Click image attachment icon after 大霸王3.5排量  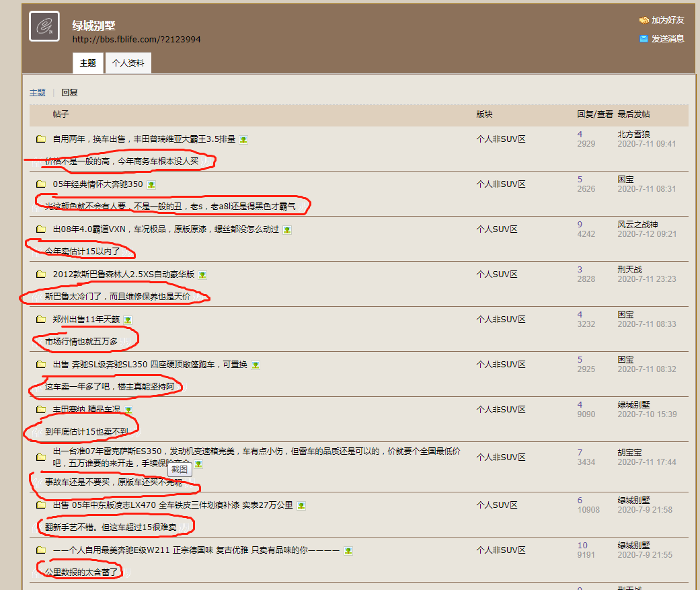point(243,140)
